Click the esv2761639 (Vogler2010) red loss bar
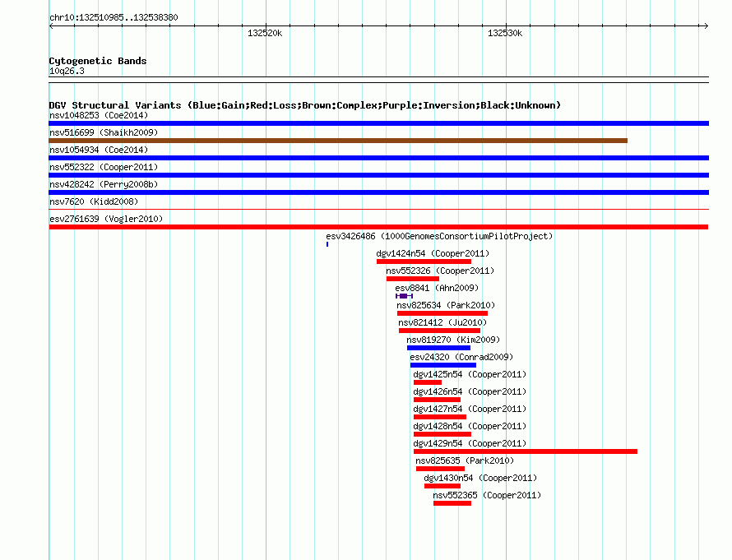Viewport: 732px width, 560px height. 378,227
